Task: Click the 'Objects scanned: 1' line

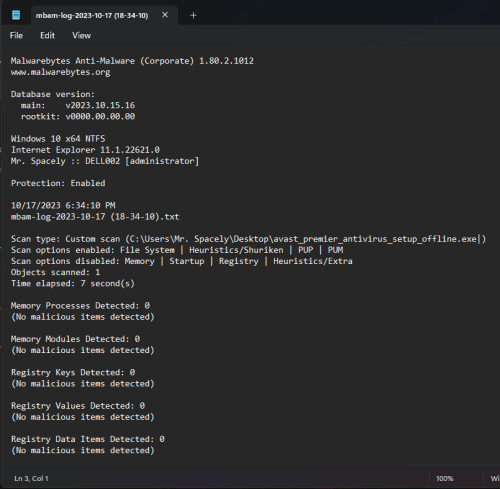Action: coord(55,272)
